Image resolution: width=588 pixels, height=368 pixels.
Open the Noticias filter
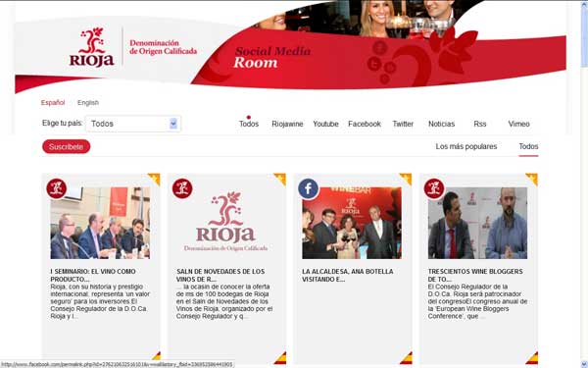pyautogui.click(x=441, y=124)
